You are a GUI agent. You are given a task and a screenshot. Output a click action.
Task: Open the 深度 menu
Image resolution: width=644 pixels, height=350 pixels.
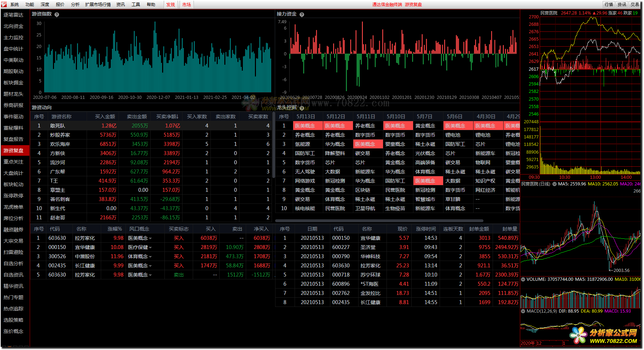[45, 5]
